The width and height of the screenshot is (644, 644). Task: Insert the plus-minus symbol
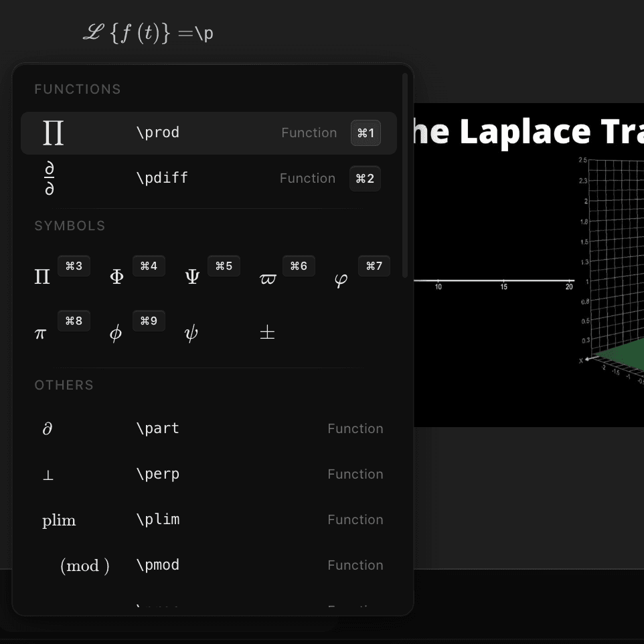point(267,333)
